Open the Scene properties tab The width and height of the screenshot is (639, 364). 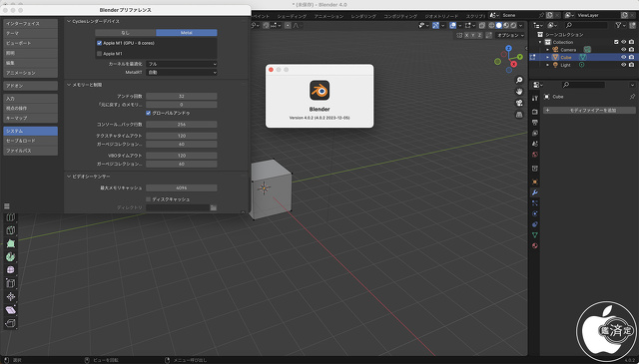535,144
